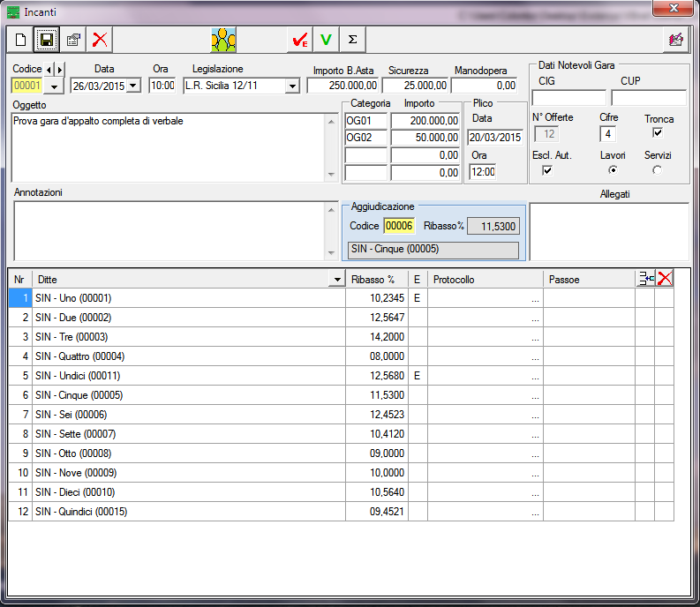Open protocollo ellipsis for SIN - Nove row
This screenshot has width=700, height=607.
tap(535, 474)
